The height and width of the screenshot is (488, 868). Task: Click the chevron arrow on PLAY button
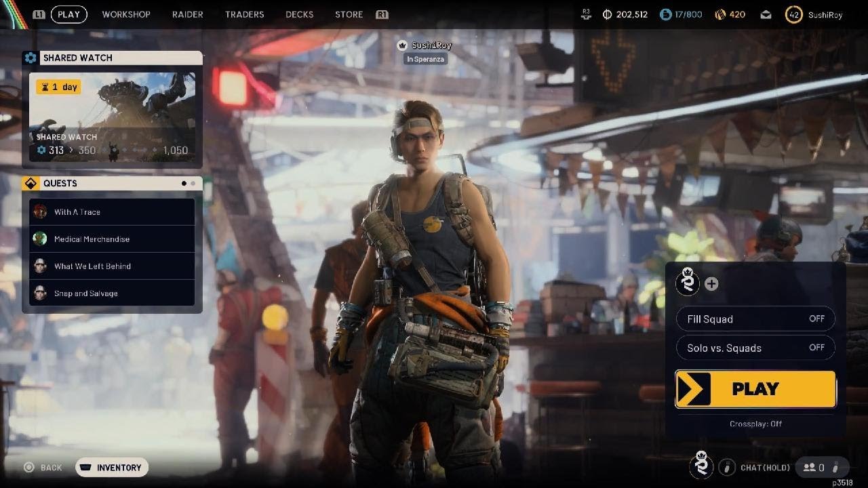pos(693,389)
